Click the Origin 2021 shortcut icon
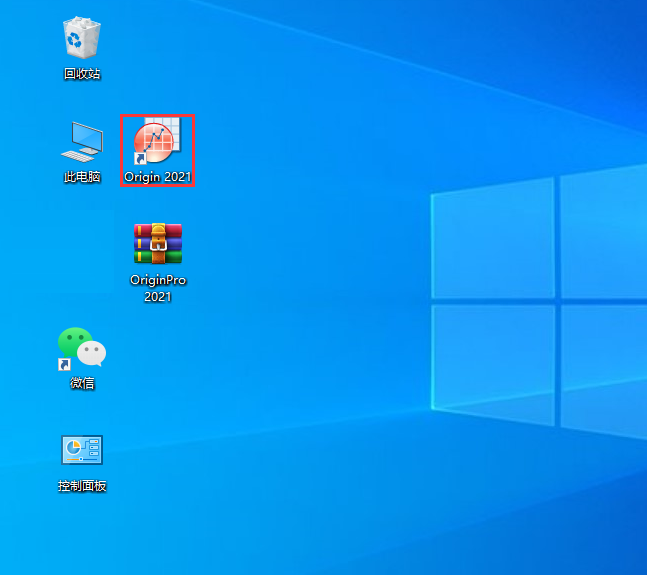 (157, 142)
